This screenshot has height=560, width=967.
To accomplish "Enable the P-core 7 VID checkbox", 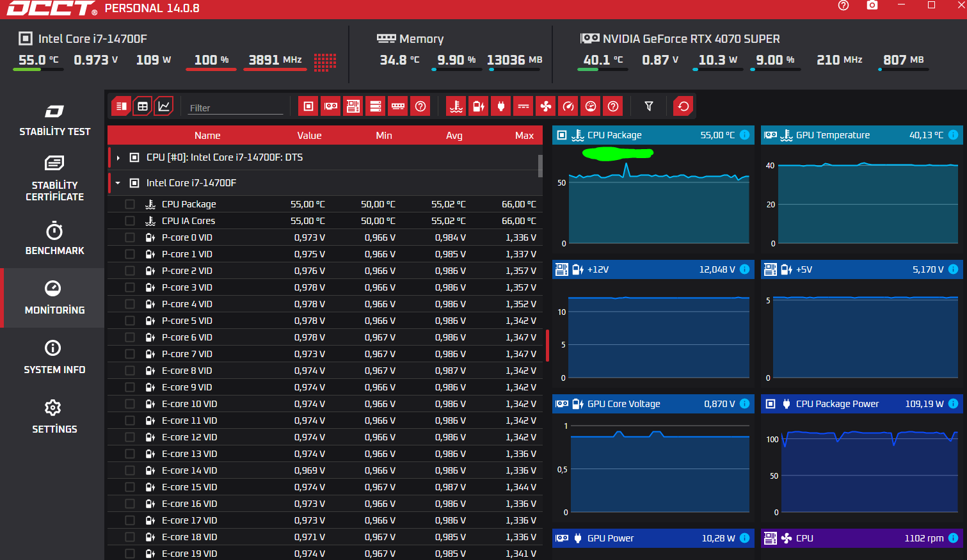I will pyautogui.click(x=130, y=354).
